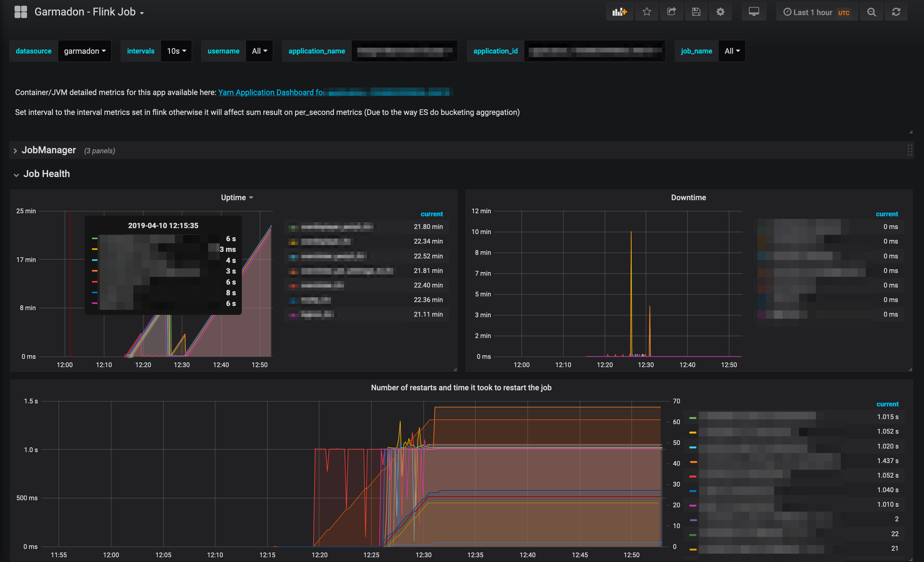Expand the JobManager row

48,150
